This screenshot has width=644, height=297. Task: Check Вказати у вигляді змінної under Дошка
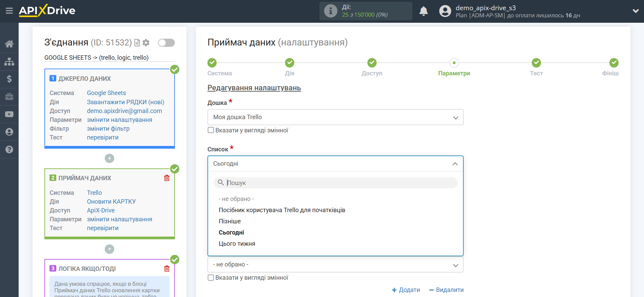211,130
